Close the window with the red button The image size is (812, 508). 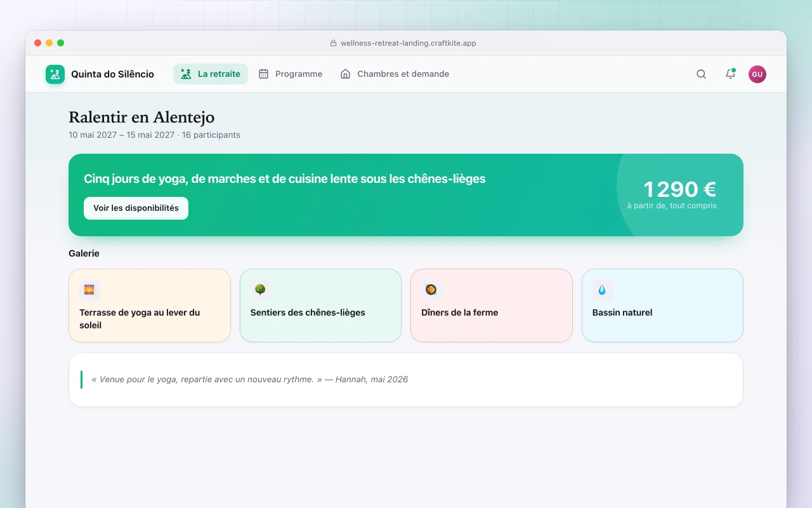point(38,43)
